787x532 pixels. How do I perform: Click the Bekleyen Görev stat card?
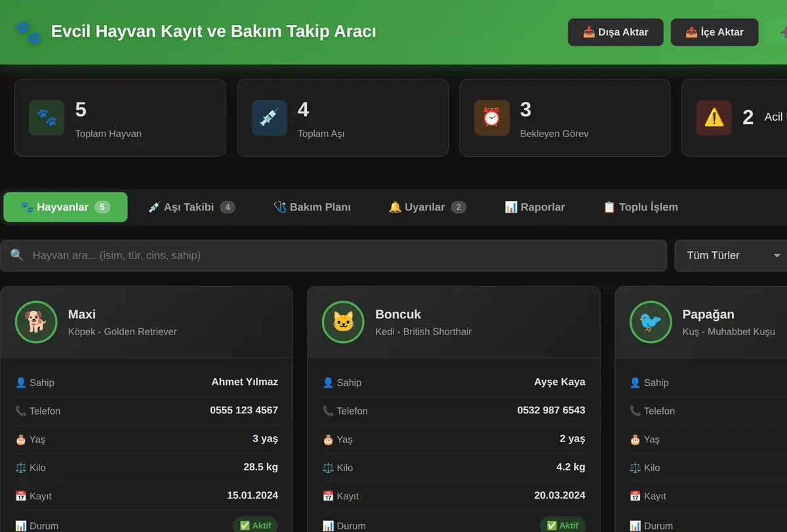(x=565, y=118)
